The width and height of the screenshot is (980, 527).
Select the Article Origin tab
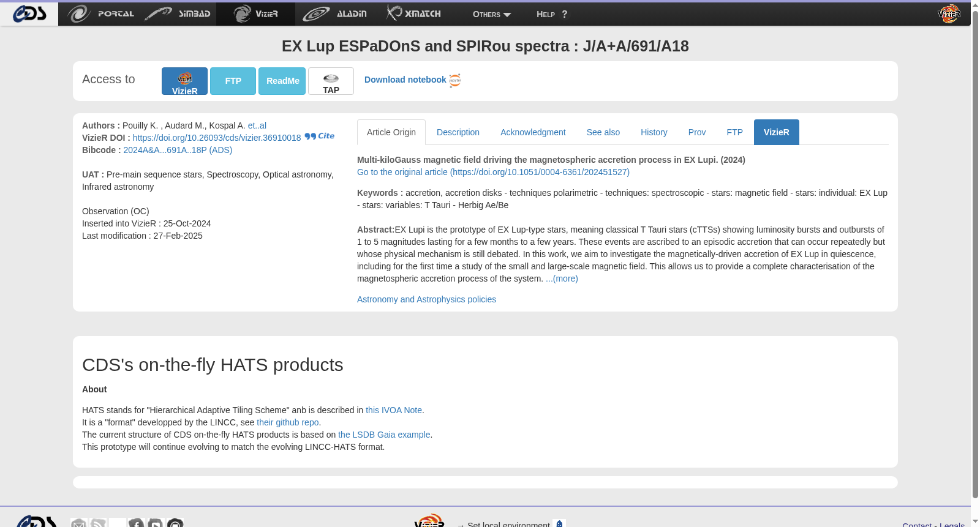tap(391, 132)
